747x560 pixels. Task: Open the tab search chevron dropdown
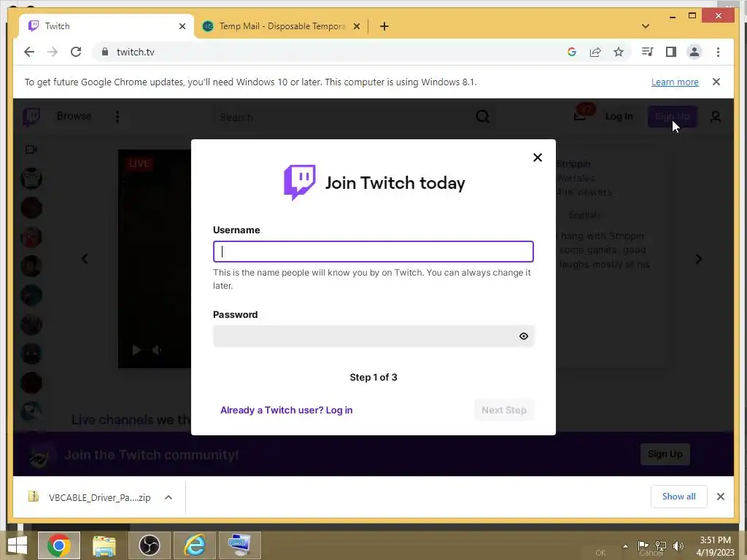pyautogui.click(x=646, y=26)
